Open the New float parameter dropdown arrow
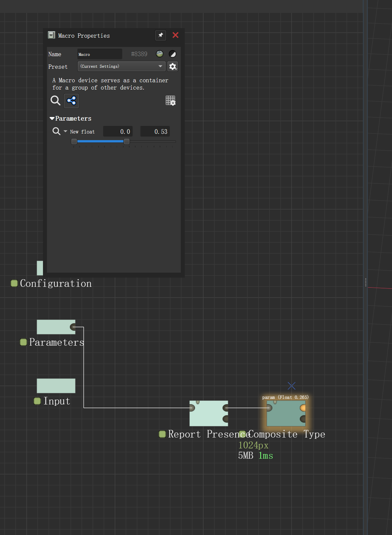Screen dimensions: 392x535 pos(65,132)
